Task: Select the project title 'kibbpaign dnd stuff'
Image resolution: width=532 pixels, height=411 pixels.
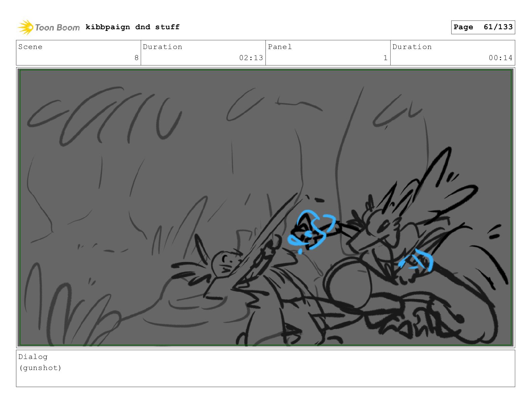Action: pos(133,27)
